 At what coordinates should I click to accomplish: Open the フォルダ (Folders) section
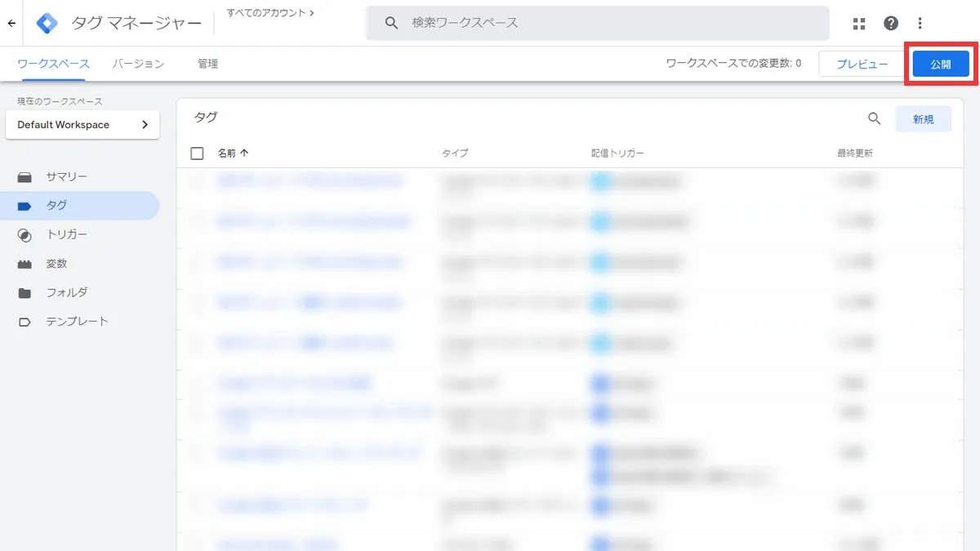click(x=25, y=292)
